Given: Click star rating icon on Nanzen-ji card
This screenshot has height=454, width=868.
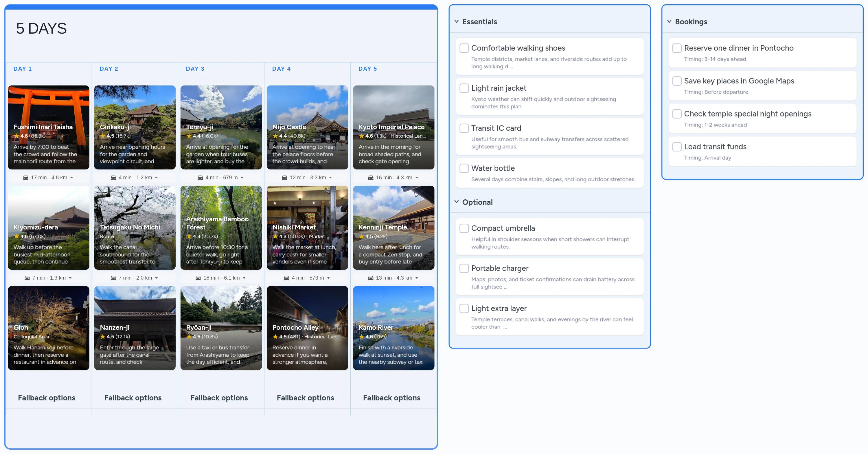Looking at the screenshot, I should [103, 337].
